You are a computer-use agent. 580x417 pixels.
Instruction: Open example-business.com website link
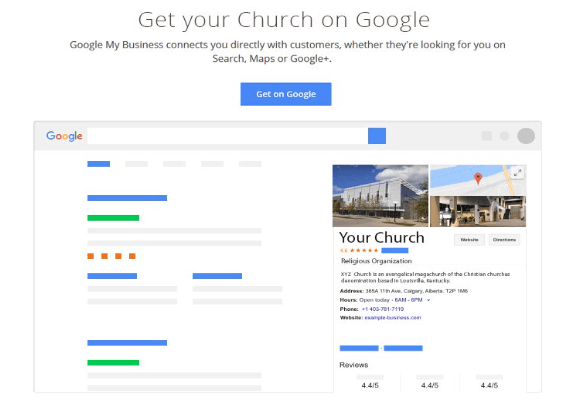pyautogui.click(x=393, y=318)
